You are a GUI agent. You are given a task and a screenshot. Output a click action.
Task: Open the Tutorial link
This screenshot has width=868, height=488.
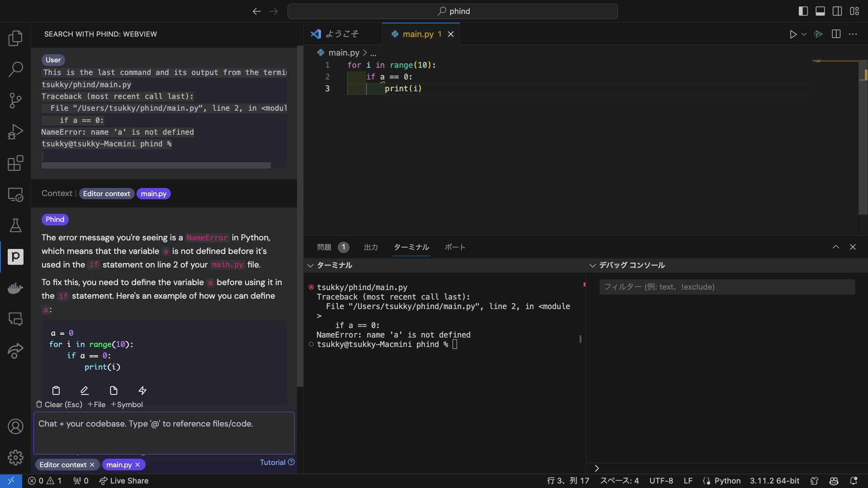273,462
